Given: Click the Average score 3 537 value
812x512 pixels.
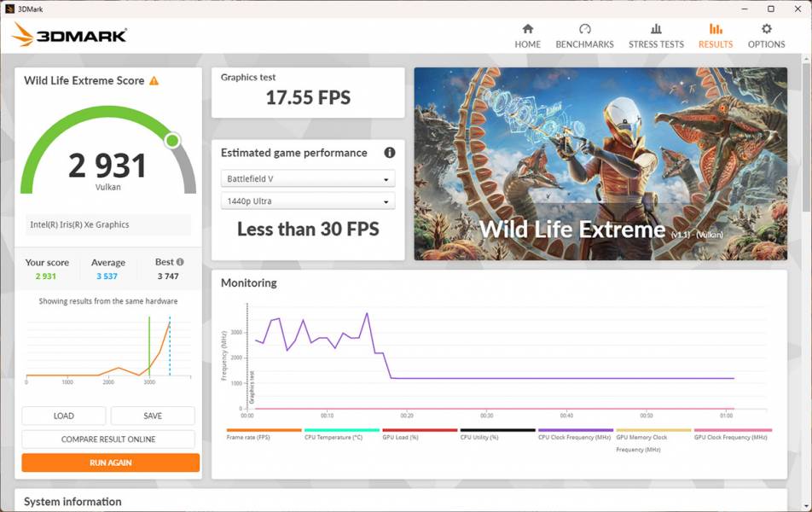Looking at the screenshot, I should point(107,276).
